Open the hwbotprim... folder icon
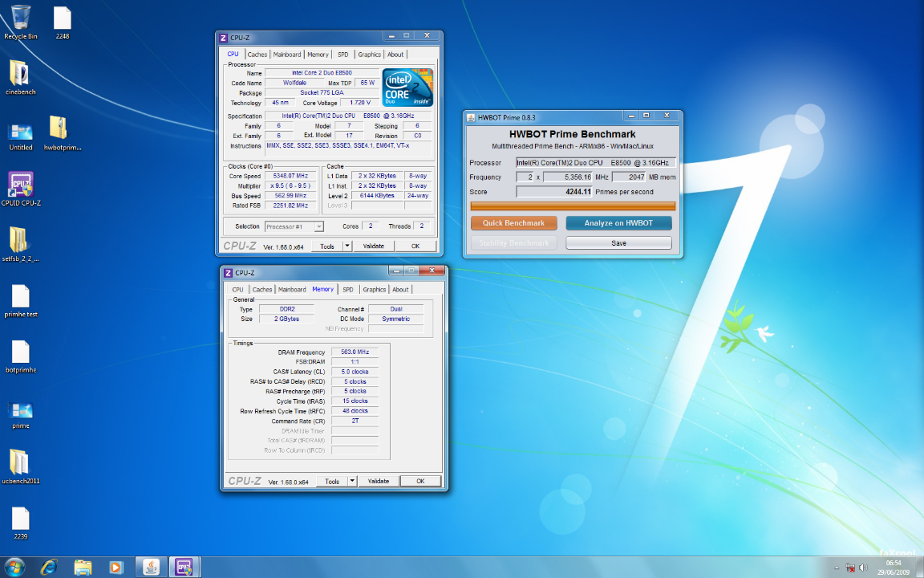This screenshot has width=924, height=578. pyautogui.click(x=63, y=133)
